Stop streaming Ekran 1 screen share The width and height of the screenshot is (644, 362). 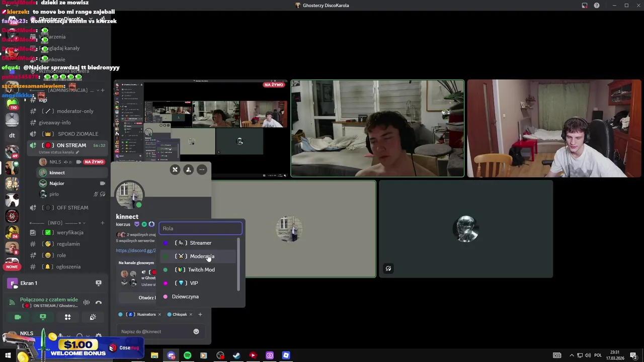click(x=99, y=283)
